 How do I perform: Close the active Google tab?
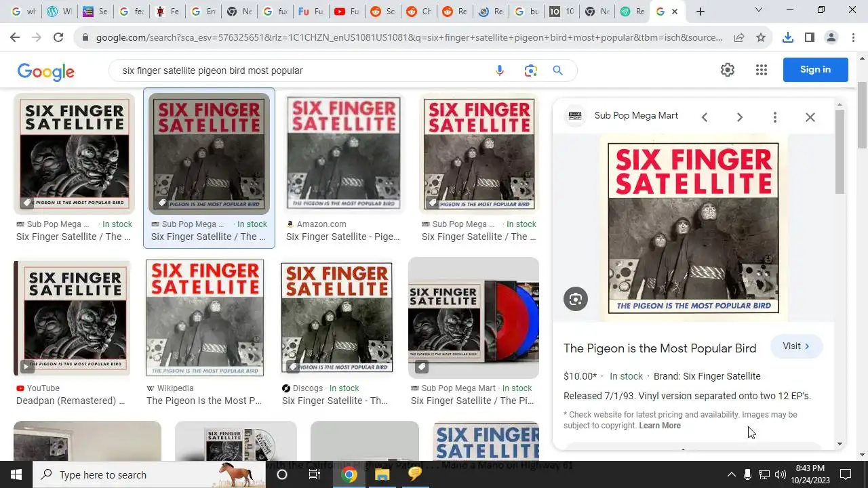tap(675, 12)
